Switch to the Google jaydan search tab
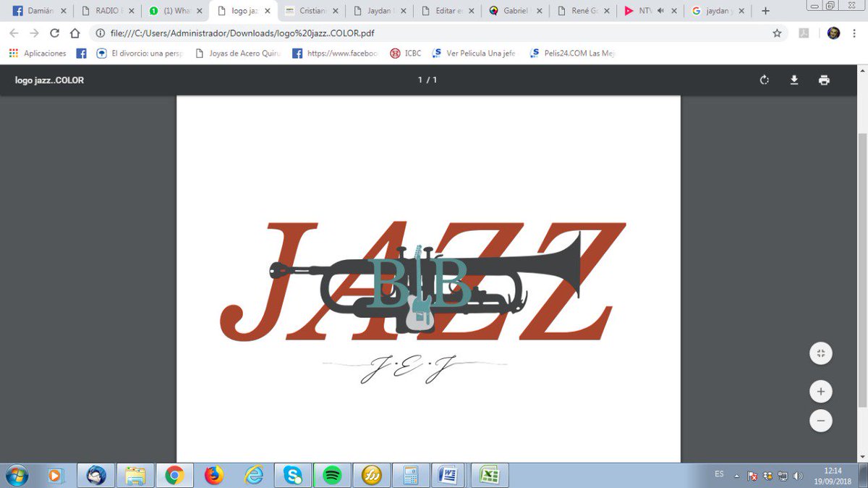 click(x=718, y=11)
